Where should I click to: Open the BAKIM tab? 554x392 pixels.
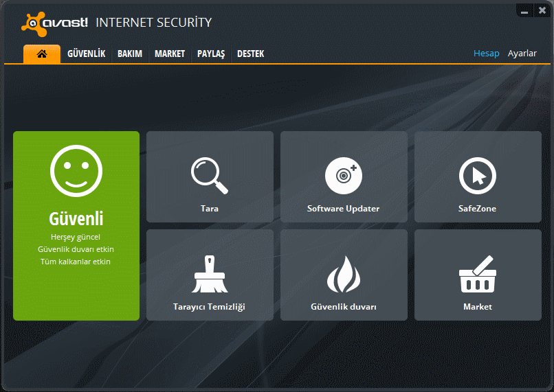pyautogui.click(x=130, y=54)
